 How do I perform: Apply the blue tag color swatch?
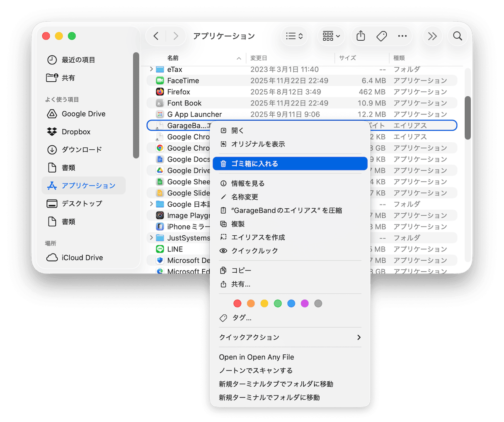point(291,303)
